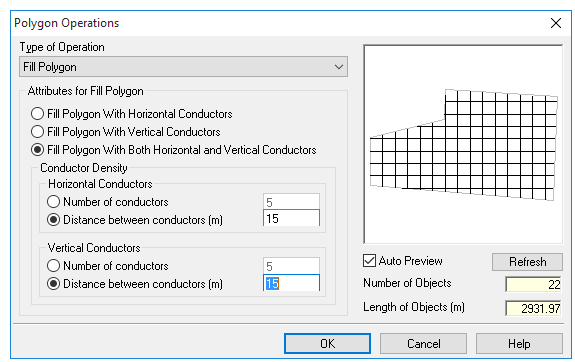Click the horizontal number of conductors field
The image size is (575, 362).
[291, 201]
